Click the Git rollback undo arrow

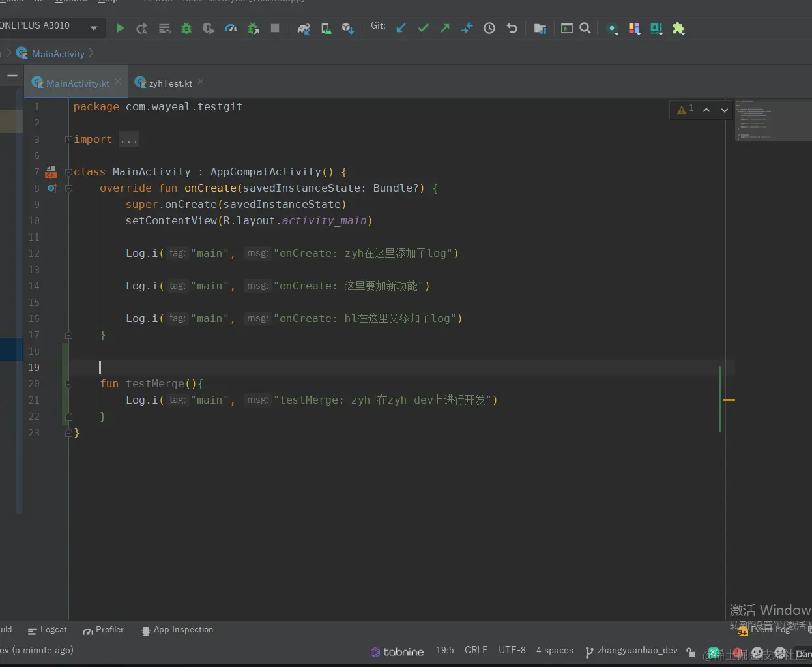512,28
